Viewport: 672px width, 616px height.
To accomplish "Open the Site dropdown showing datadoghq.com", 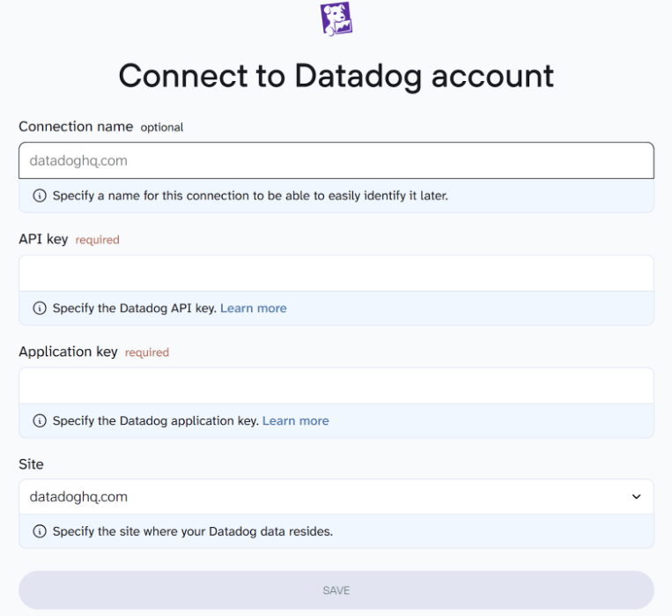I will click(x=336, y=497).
